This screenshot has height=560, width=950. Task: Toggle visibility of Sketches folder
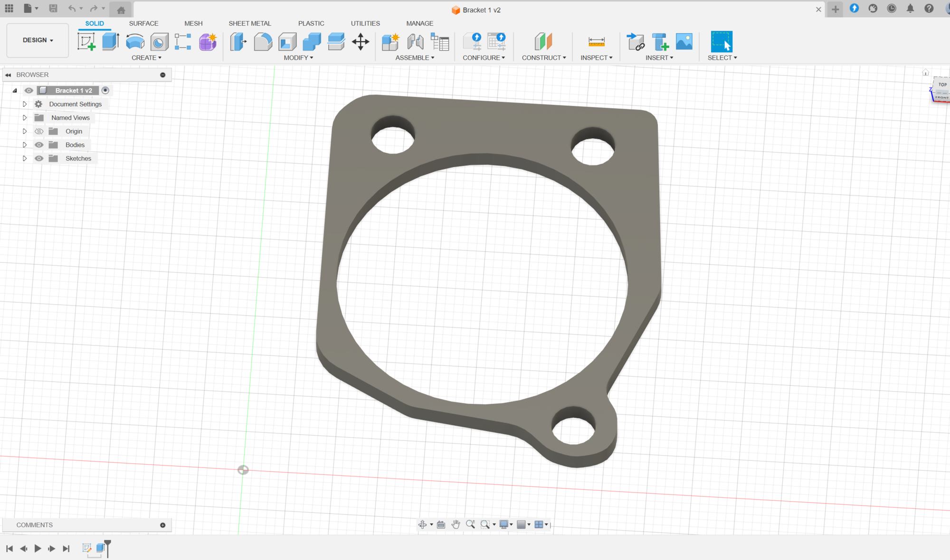(x=39, y=159)
